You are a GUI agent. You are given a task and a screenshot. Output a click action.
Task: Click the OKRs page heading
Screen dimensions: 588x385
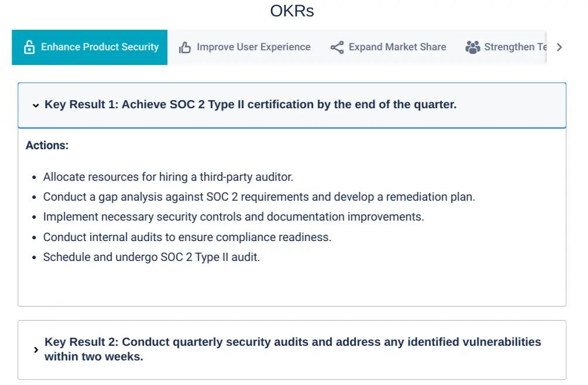coord(292,11)
